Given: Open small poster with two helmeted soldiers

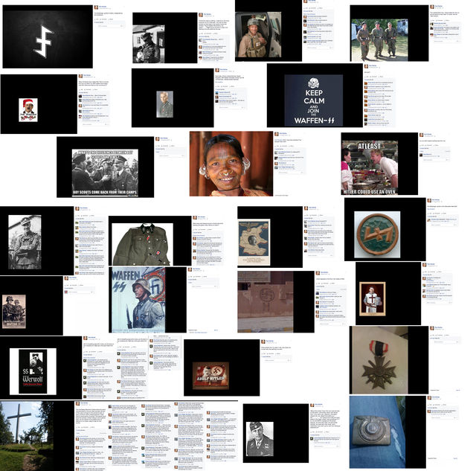Looking at the screenshot, I should pyautogui.click(x=14, y=312).
